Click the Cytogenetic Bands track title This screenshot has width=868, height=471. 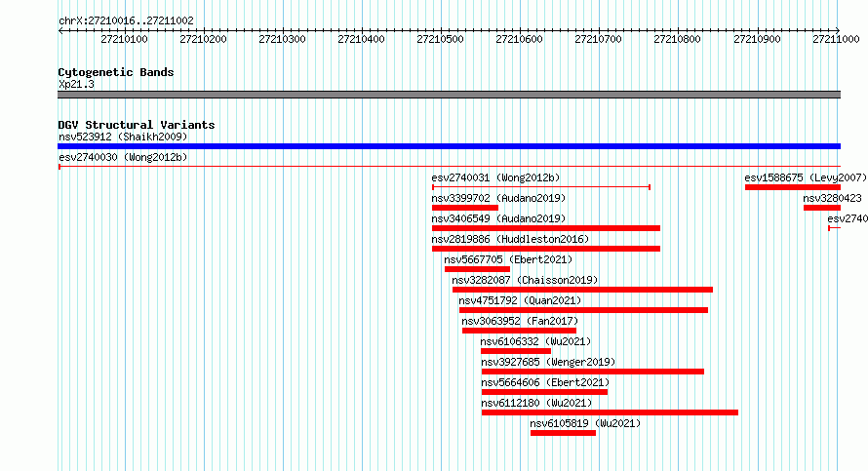tap(116, 72)
